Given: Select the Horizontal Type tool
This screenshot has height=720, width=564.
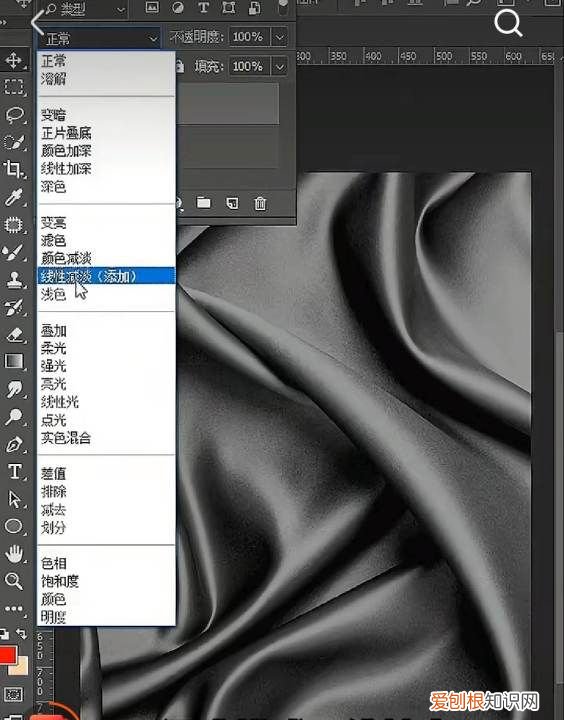Looking at the screenshot, I should pos(14,472).
